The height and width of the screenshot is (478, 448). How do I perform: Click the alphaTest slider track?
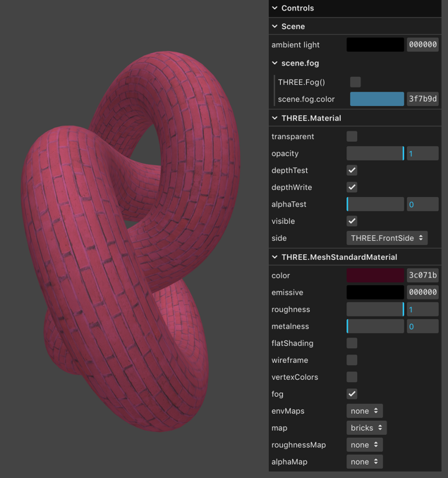pos(375,204)
